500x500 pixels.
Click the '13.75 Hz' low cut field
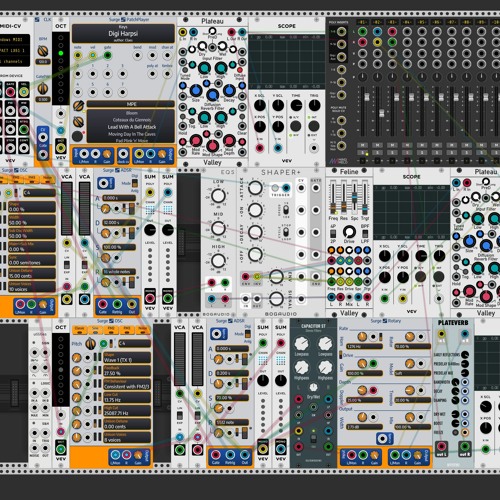point(127,398)
